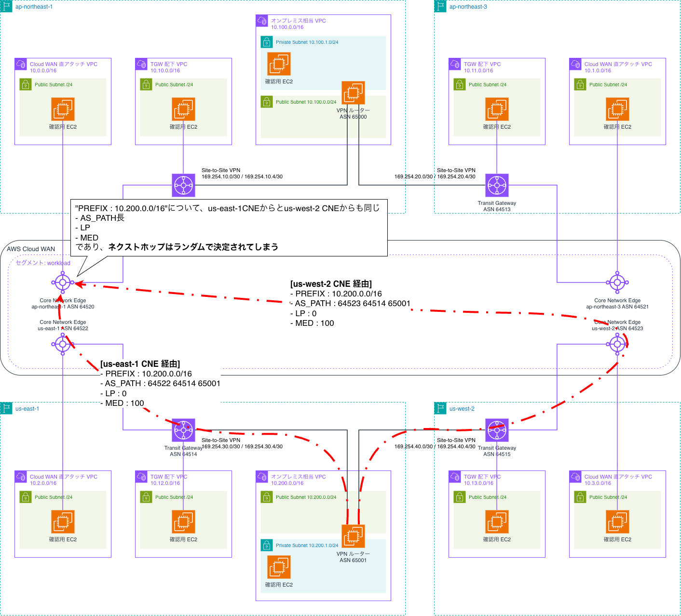Click the lock icon of Public Subnet 10.200.0.0/24

pyautogui.click(x=267, y=497)
